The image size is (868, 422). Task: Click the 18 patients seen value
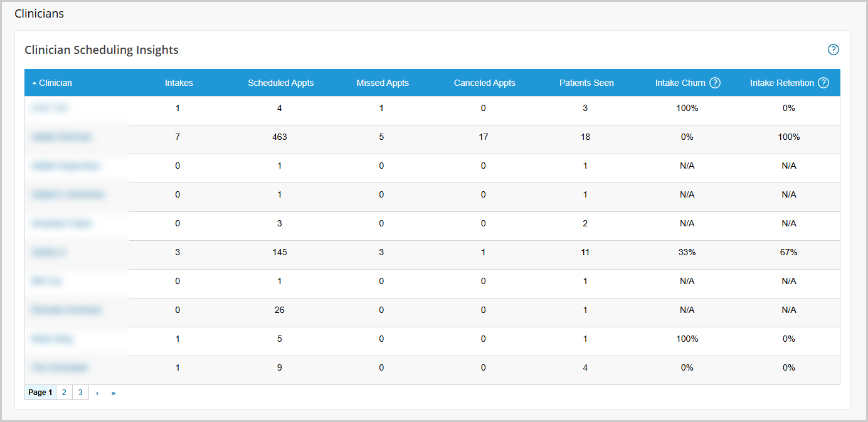coord(585,137)
